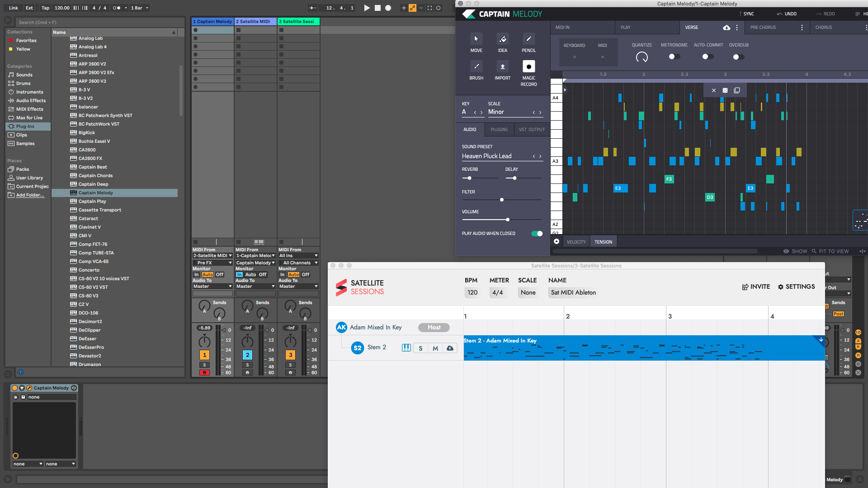Viewport: 868px width, 488px height.
Task: Click the Undo button in Captain Melody
Action: point(787,14)
